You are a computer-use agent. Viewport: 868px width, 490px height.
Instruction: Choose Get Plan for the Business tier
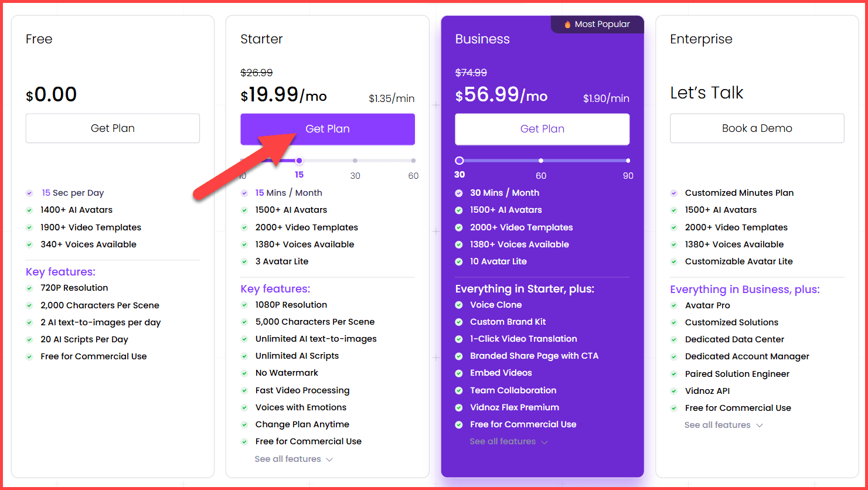(542, 129)
